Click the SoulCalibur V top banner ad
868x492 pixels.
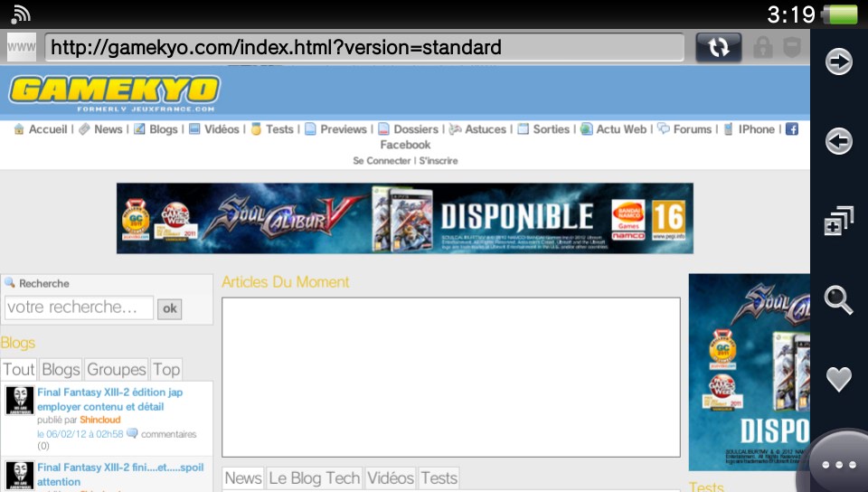405,218
